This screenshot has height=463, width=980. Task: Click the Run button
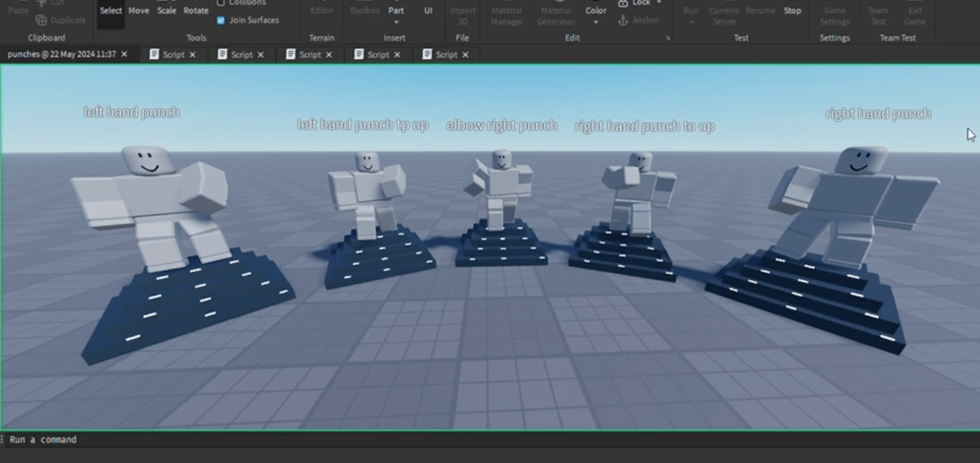click(690, 10)
